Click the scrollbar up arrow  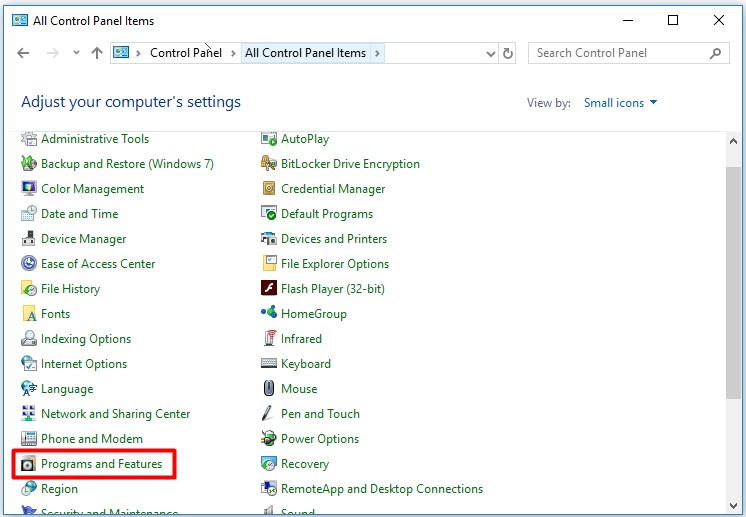point(733,141)
